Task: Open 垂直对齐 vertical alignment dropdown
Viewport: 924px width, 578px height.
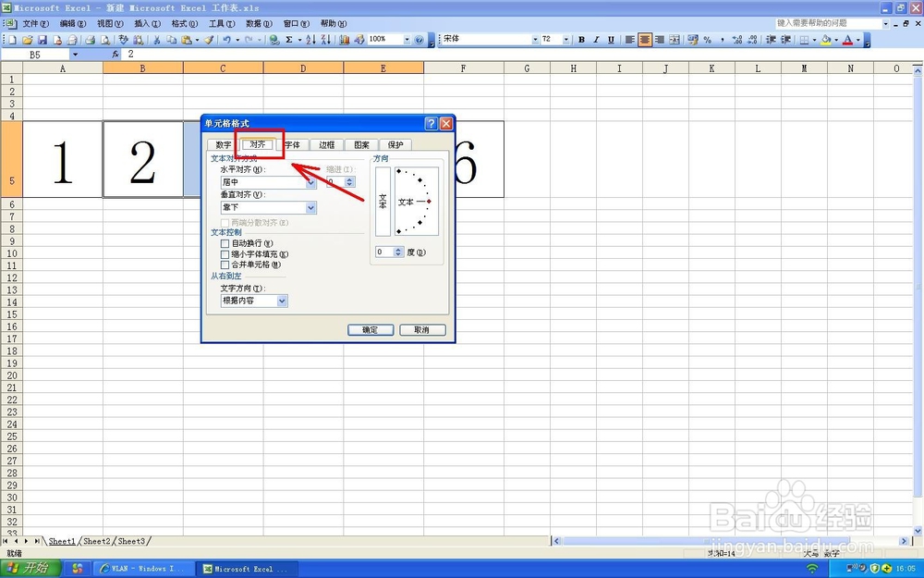Action: click(310, 207)
